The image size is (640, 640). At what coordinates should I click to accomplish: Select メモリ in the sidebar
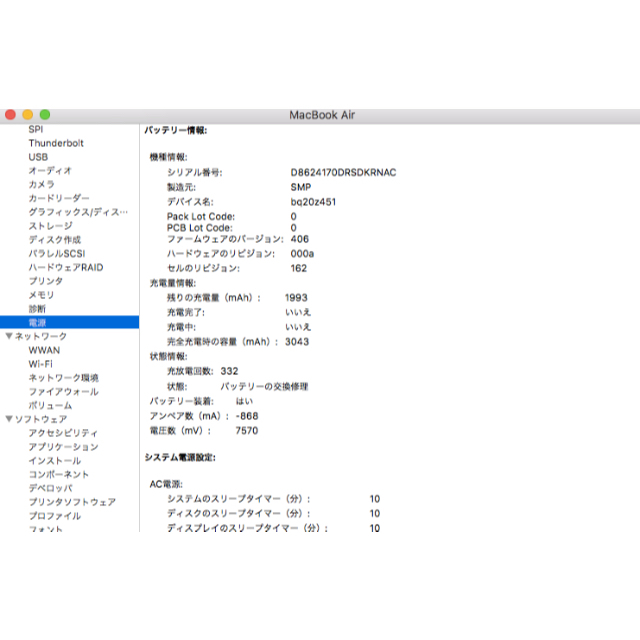(x=41, y=295)
